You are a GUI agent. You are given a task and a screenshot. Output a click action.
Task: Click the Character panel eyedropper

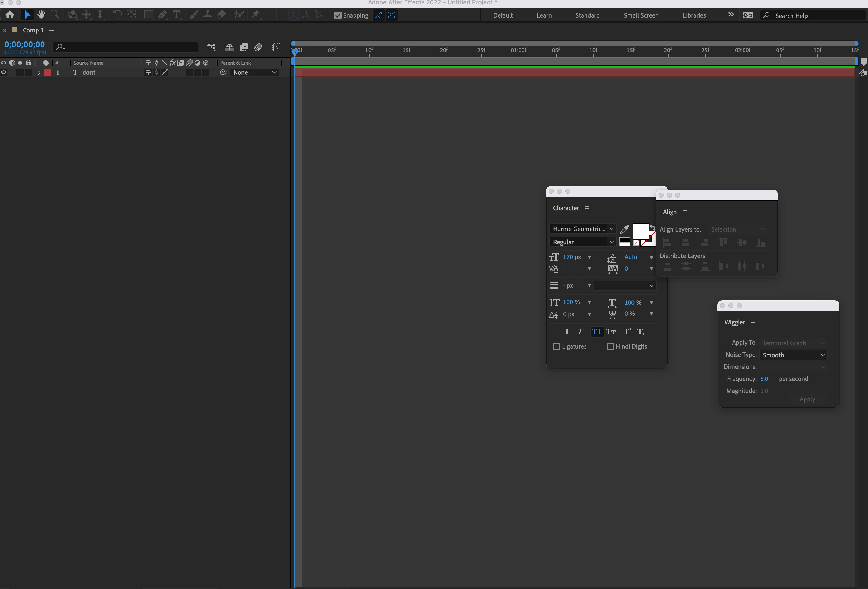coord(624,229)
